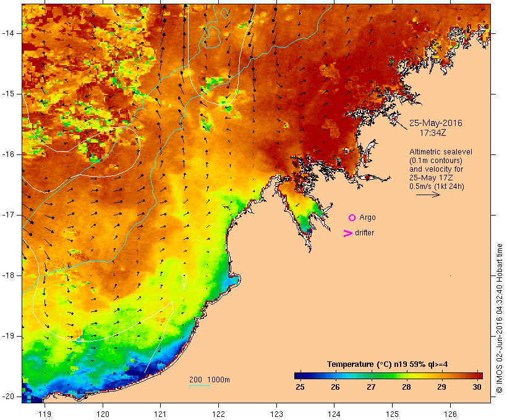
Task: Click the longitude axis label '121'
Action: pos(160,414)
